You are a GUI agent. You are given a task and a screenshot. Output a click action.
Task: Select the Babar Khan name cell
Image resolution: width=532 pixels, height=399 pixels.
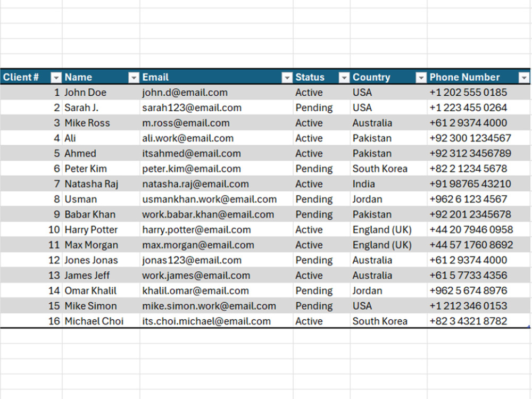coord(101,214)
